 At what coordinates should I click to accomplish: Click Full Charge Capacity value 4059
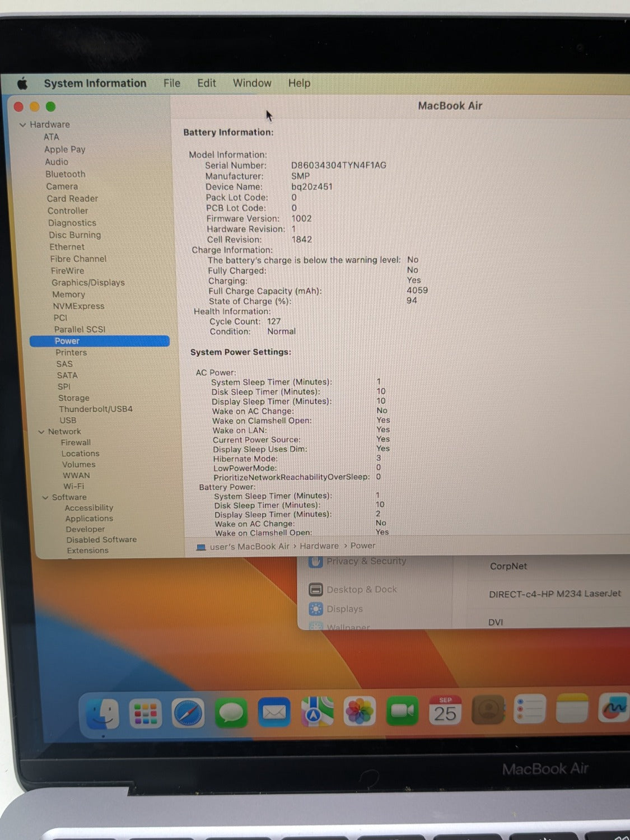tap(417, 291)
